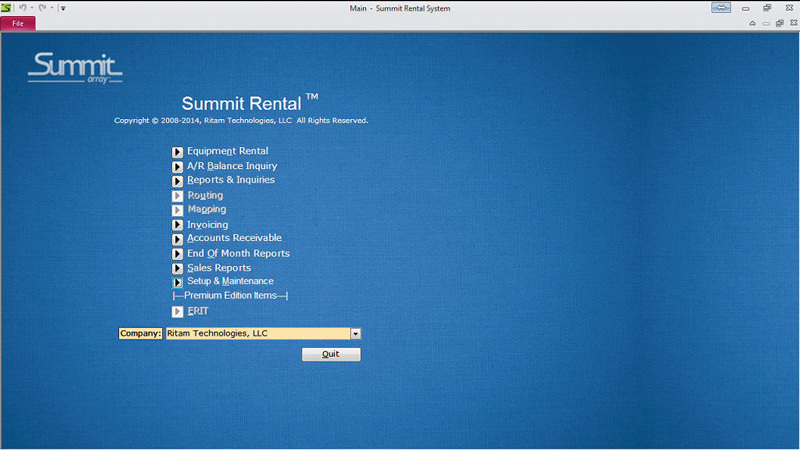The width and height of the screenshot is (800, 450).
Task: Click the arrow icon beside Reports & Inquiries
Action: click(x=177, y=181)
